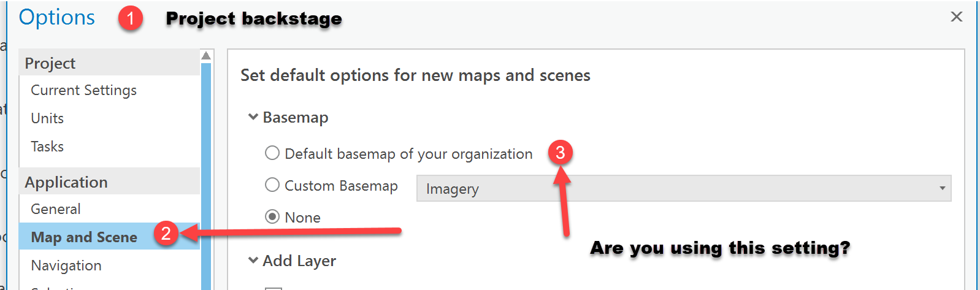This screenshot has height=290, width=980.
Task: Collapse the Add Layer section
Action: point(253,261)
